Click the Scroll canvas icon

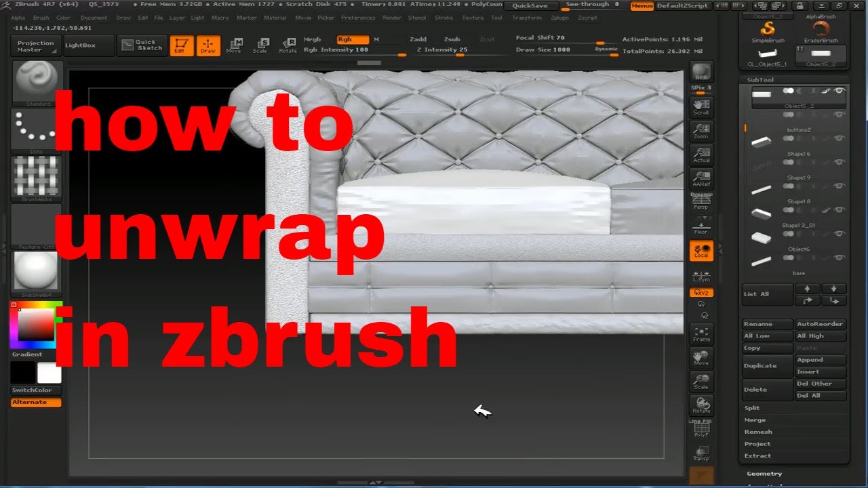(x=701, y=108)
